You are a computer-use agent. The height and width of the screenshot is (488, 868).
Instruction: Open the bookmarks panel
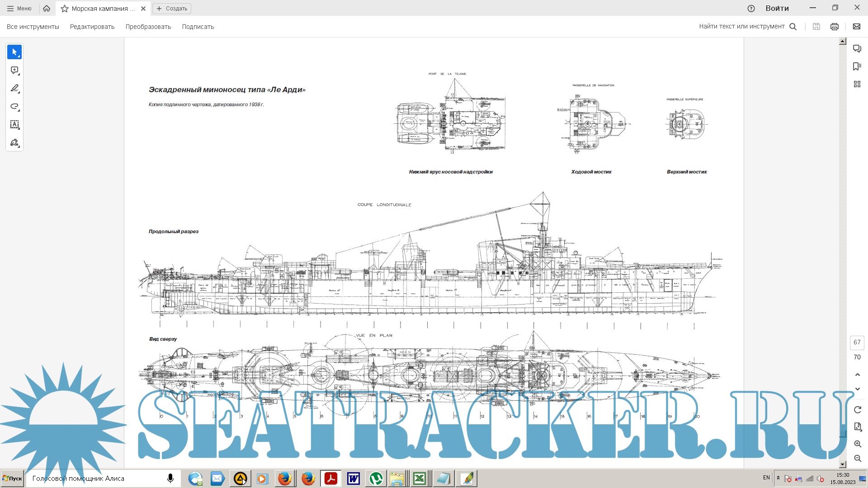point(857,66)
